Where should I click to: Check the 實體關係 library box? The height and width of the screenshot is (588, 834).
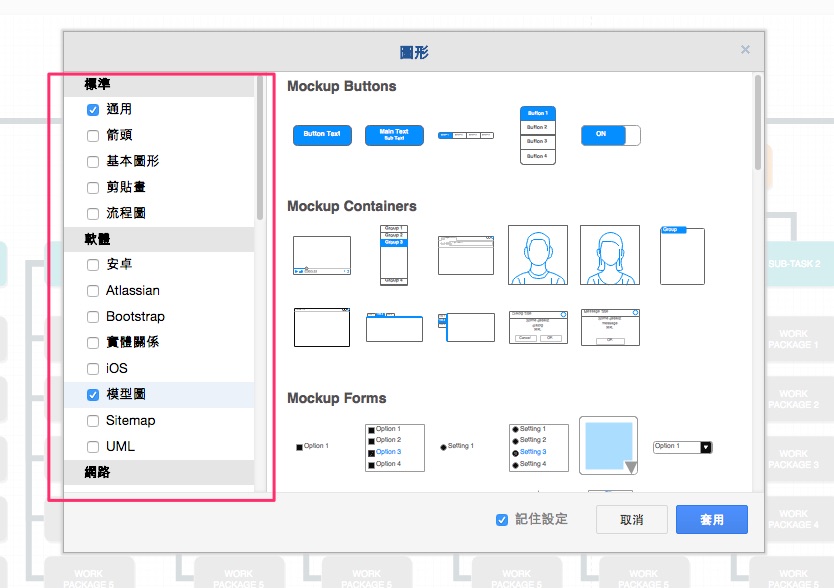pos(93,343)
